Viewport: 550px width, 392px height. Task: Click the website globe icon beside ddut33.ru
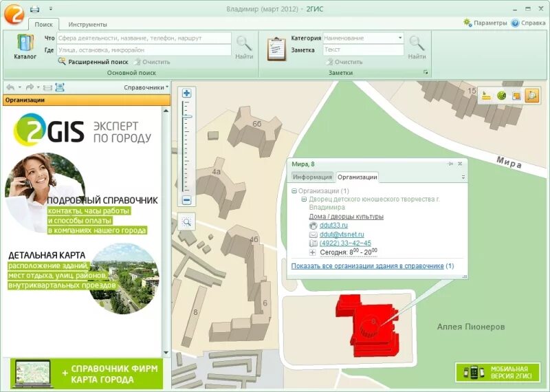[313, 226]
